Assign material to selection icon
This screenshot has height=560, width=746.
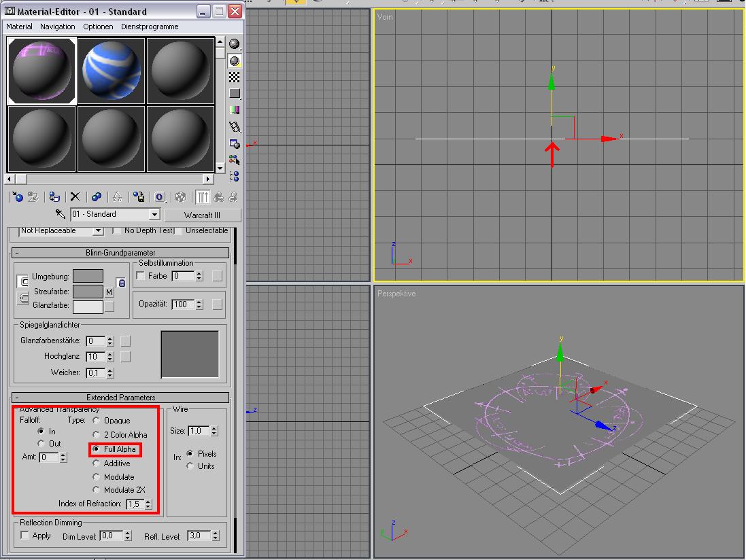(x=54, y=197)
